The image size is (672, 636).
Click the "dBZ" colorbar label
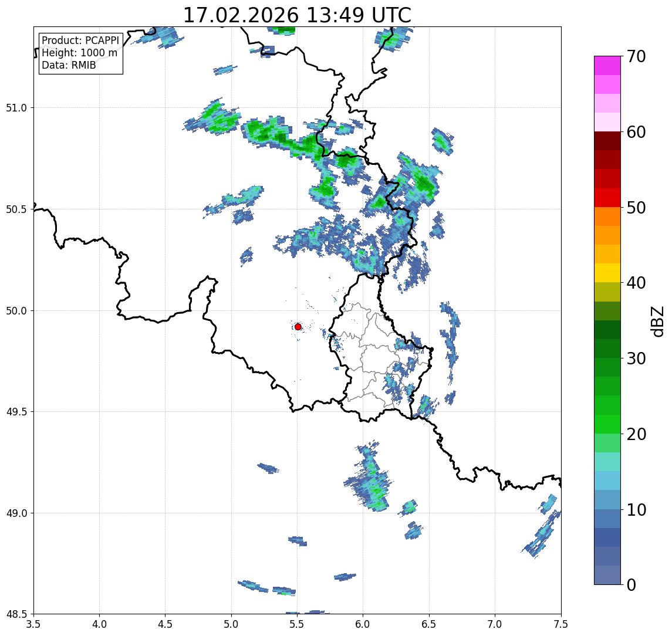pos(657,321)
